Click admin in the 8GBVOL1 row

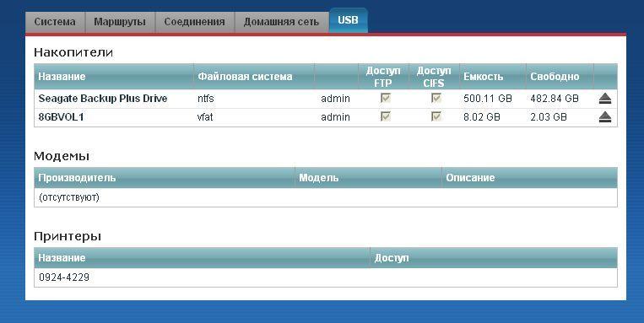point(336,117)
